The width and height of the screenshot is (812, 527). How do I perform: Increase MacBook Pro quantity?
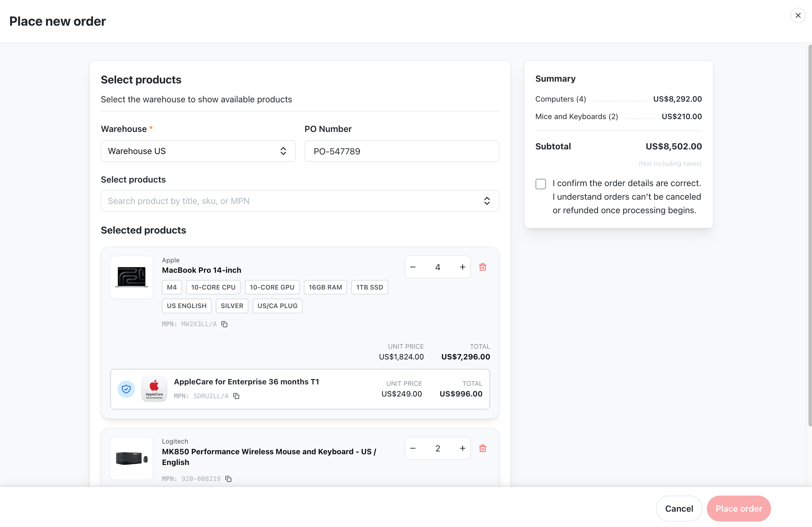coord(462,267)
